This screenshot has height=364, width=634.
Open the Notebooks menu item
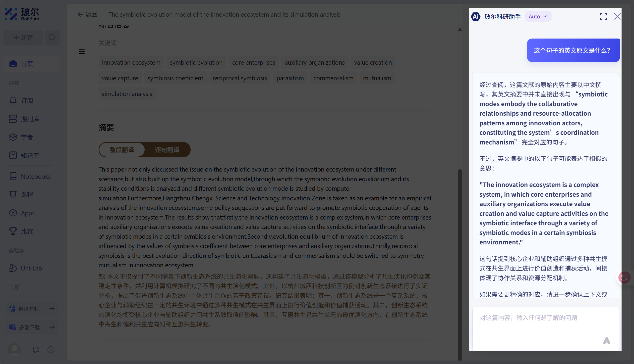pyautogui.click(x=36, y=177)
